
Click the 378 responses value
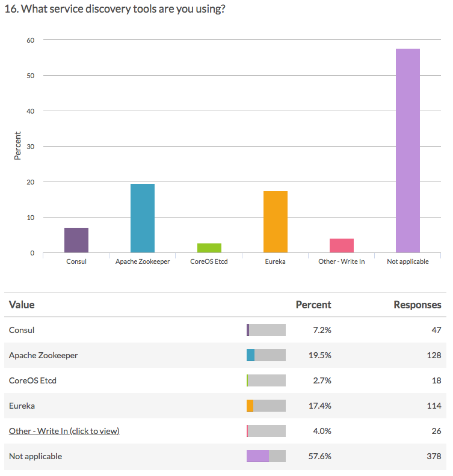coord(434,456)
